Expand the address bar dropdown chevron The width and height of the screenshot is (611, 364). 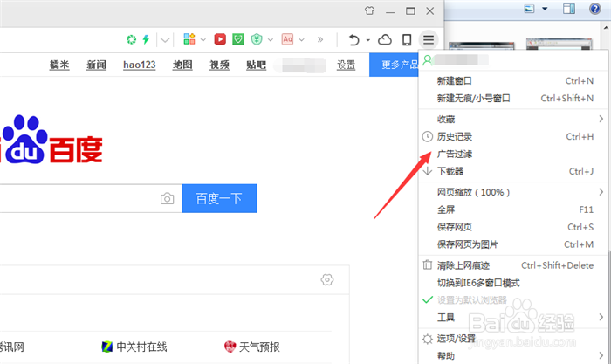(165, 40)
